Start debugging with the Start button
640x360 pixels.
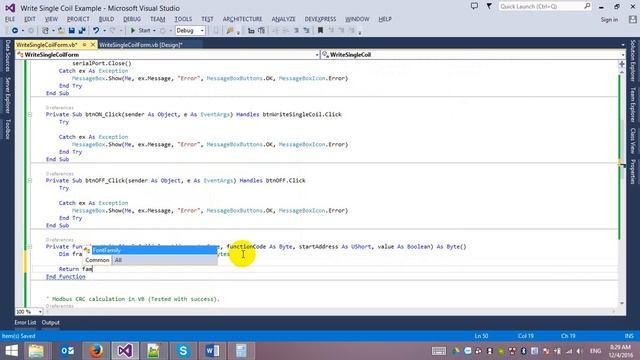coord(140,31)
